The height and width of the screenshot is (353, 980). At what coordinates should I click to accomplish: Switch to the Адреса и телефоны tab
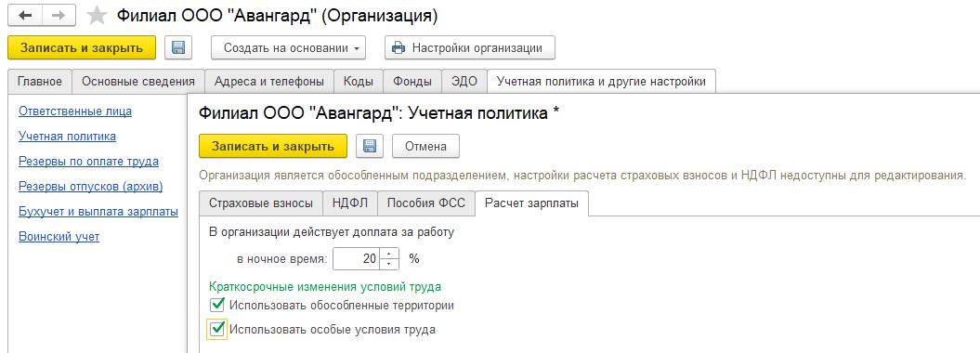point(269,81)
